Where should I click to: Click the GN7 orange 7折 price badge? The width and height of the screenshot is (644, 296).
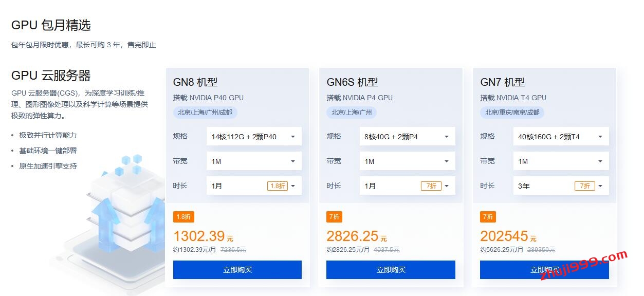tap(488, 217)
